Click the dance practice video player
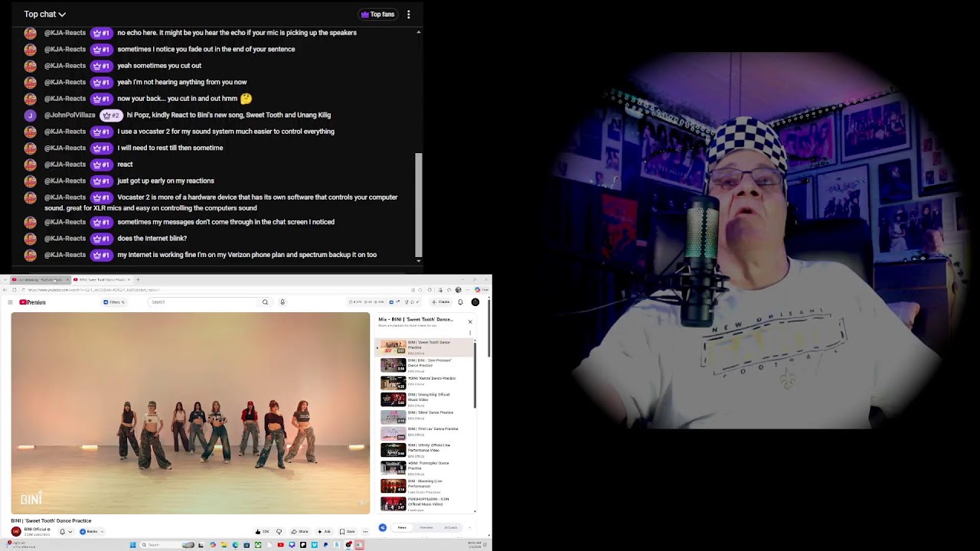Viewport: 980px width, 551px height. pyautogui.click(x=190, y=413)
